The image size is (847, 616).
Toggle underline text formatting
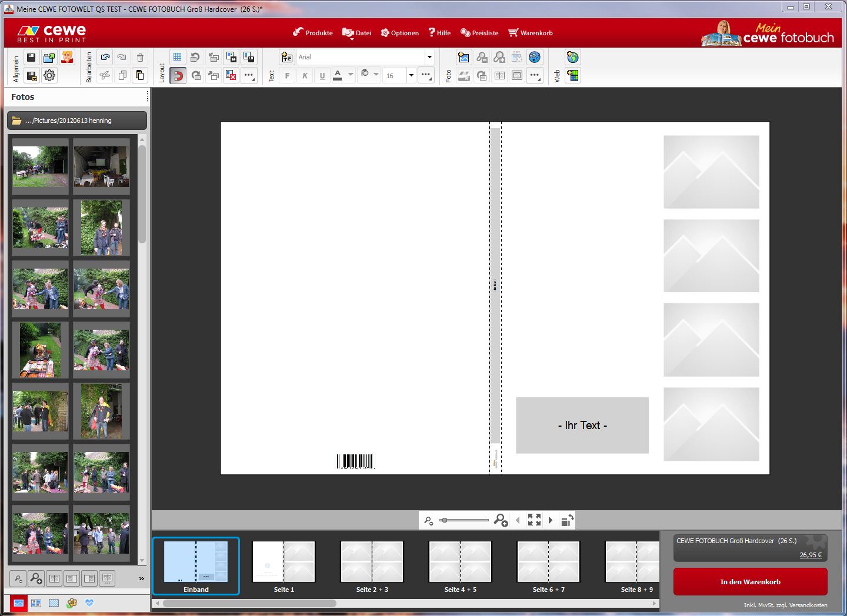point(322,76)
